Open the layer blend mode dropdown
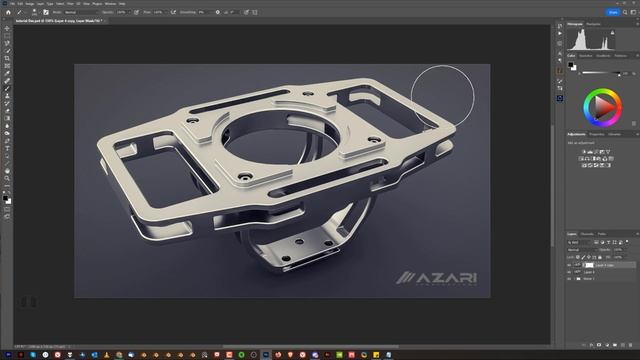Screen dimensions: 640x360 582,250
